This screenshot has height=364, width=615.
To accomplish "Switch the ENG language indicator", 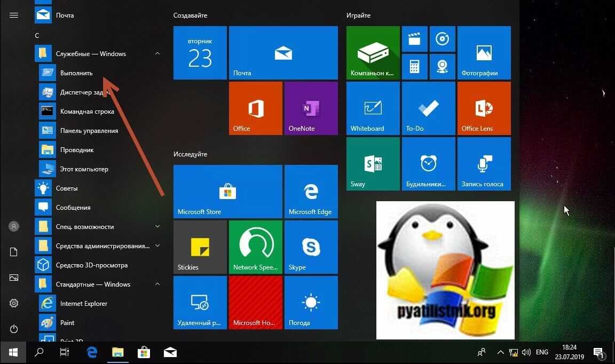I will (542, 352).
